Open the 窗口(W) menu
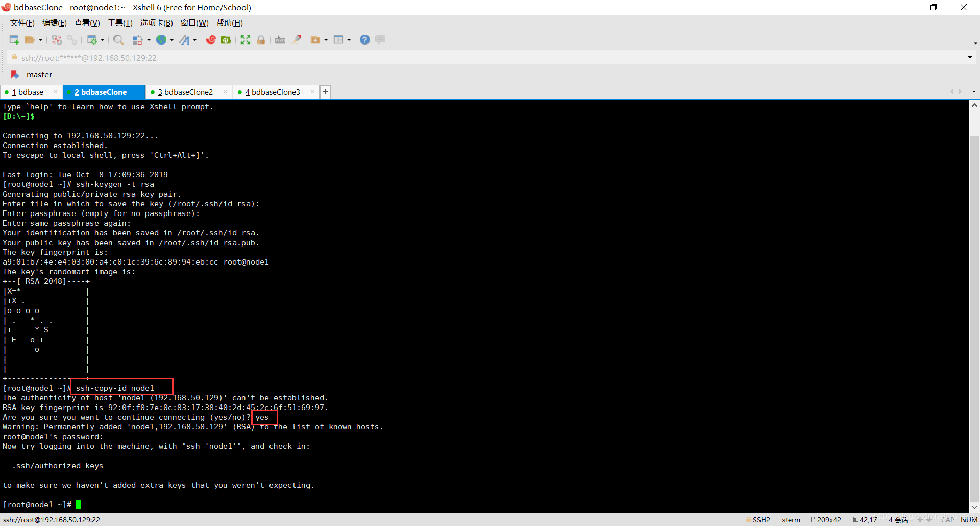The image size is (980, 526). click(x=194, y=23)
